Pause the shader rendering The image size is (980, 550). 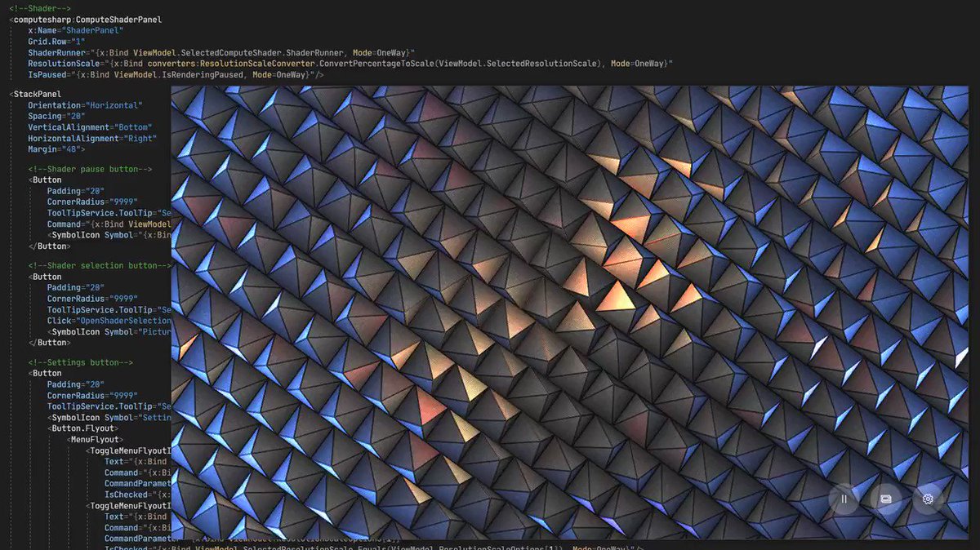(x=844, y=499)
